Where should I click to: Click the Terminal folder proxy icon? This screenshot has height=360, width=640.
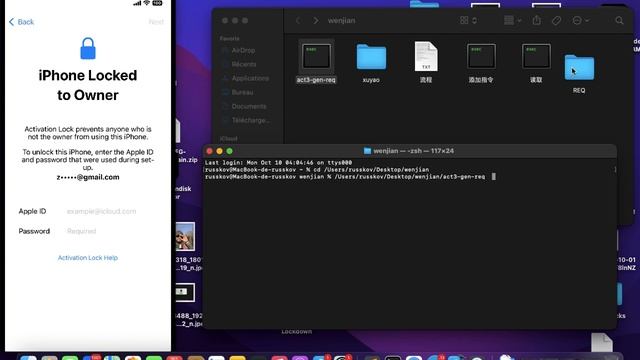click(x=367, y=151)
